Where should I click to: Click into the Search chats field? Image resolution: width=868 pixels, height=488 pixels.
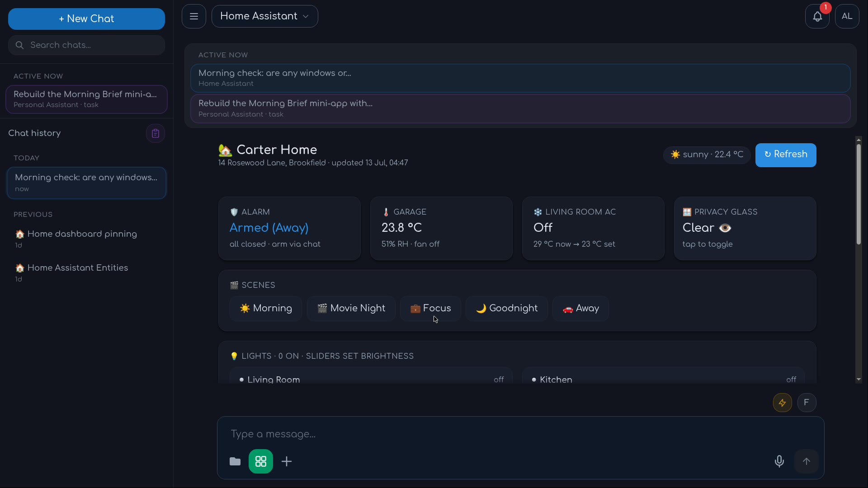pyautogui.click(x=86, y=45)
